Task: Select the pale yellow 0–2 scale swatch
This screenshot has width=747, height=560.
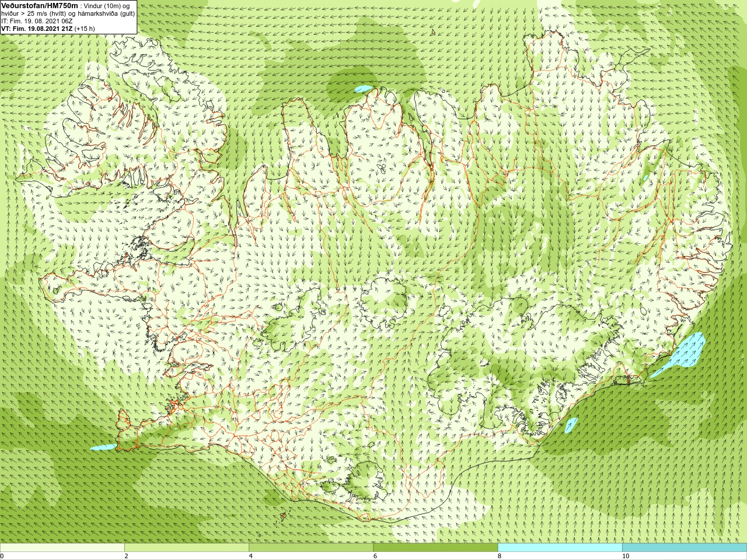Action: [x=62, y=548]
